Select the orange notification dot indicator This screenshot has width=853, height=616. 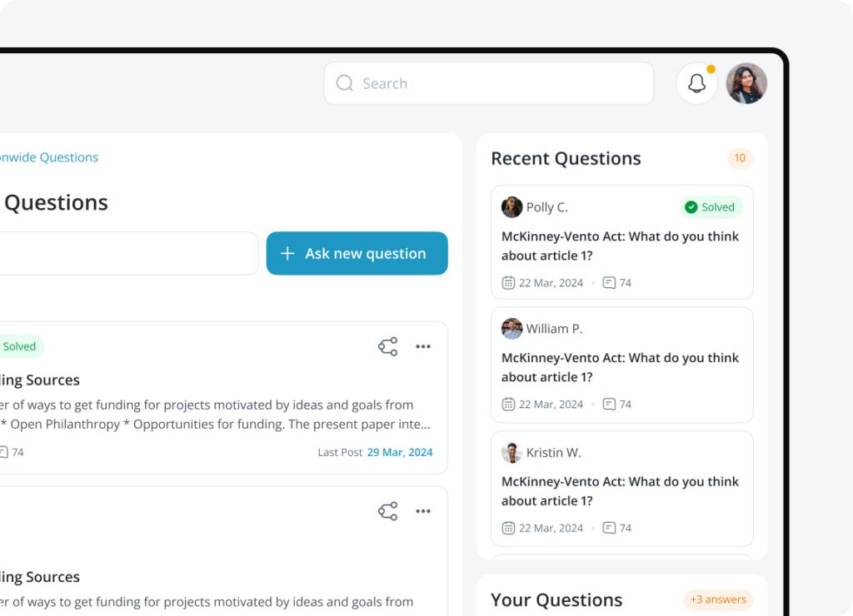(x=711, y=69)
